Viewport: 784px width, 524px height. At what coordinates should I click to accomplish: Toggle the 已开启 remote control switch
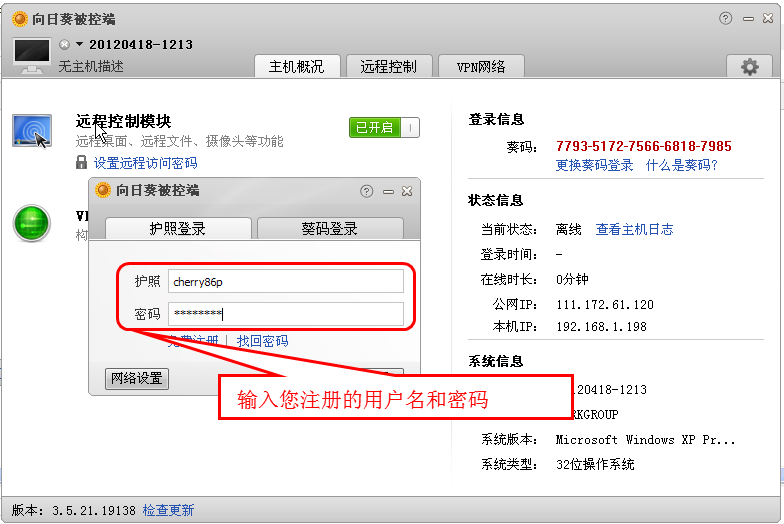coord(384,128)
